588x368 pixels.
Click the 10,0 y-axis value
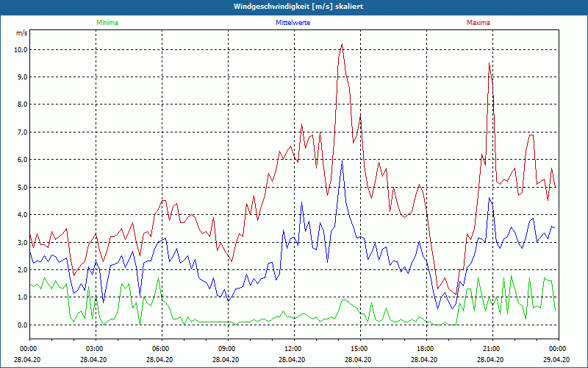21,49
